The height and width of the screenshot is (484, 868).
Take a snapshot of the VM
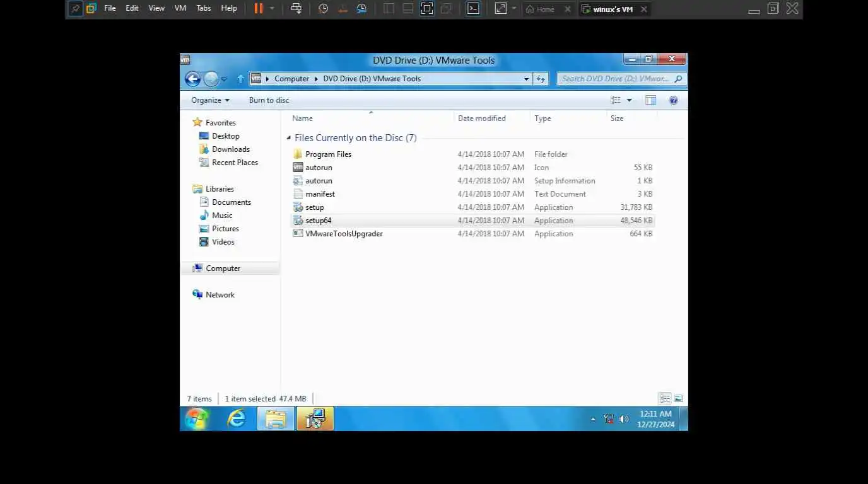tap(323, 9)
